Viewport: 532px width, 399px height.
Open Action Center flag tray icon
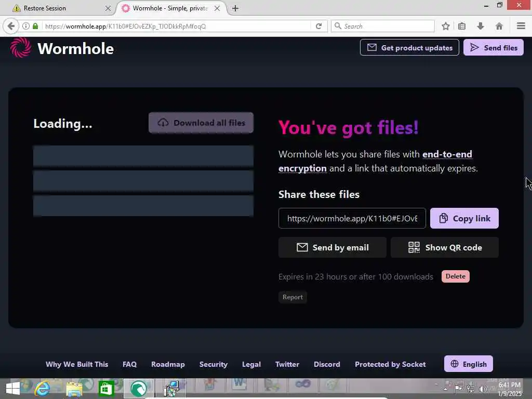(x=458, y=389)
